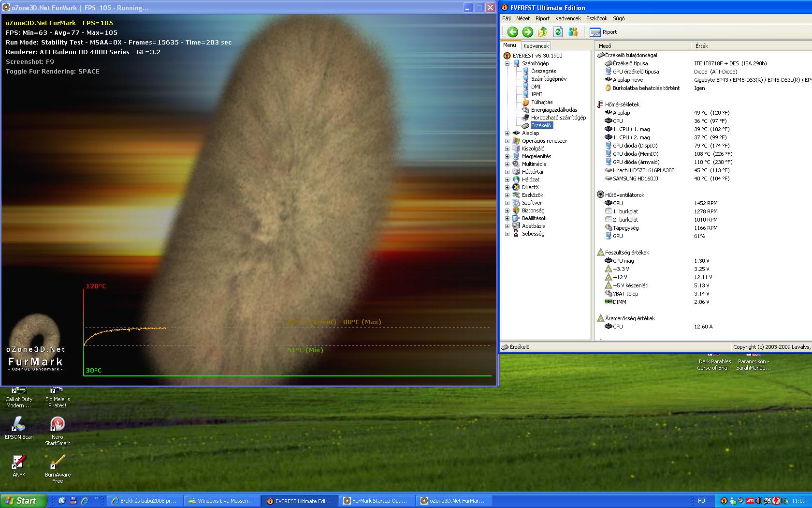Expand the Operációs rendszer tree node
The width and height of the screenshot is (812, 508).
point(507,141)
